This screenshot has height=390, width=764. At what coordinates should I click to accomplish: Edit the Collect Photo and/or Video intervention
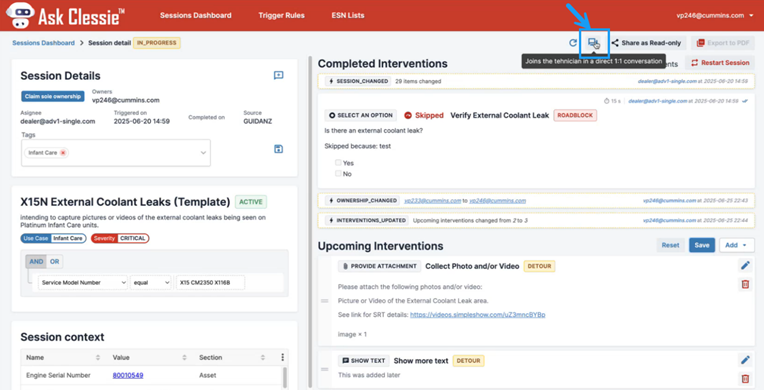745,266
